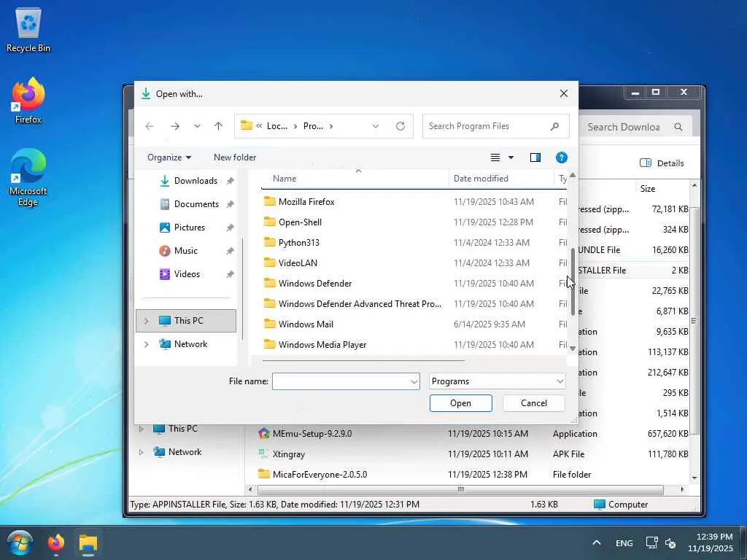Go back in Open with dialog
Viewport: 747px width, 560px height.
(150, 126)
